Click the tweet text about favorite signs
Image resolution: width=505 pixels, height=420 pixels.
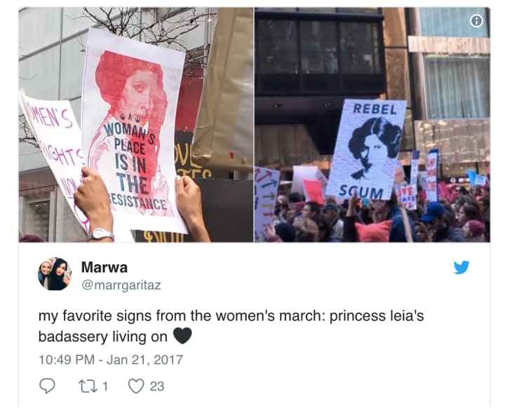click(231, 326)
